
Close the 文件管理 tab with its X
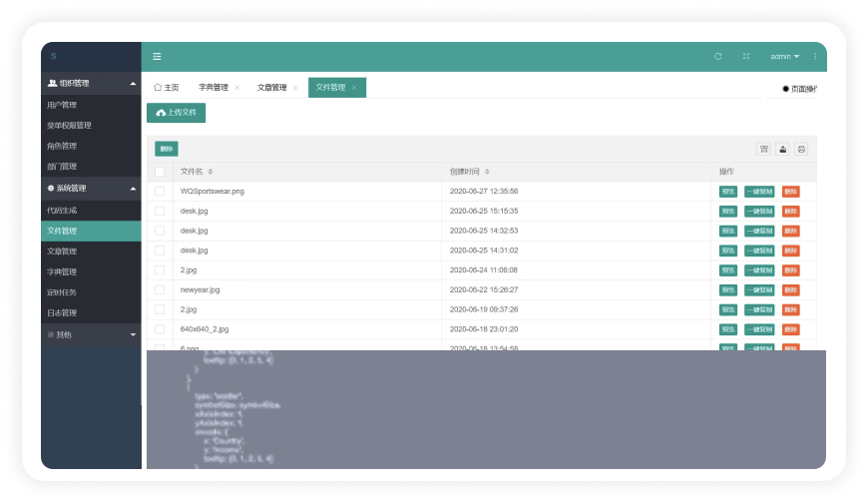(x=354, y=88)
